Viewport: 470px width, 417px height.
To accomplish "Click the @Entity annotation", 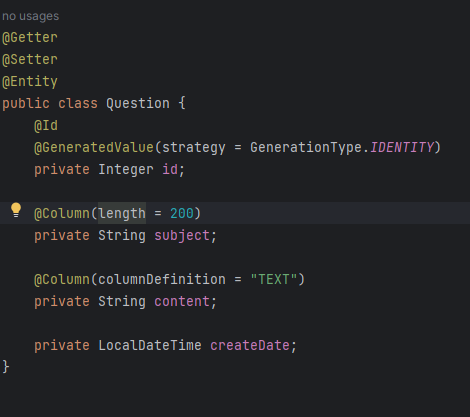I will 30,82.
